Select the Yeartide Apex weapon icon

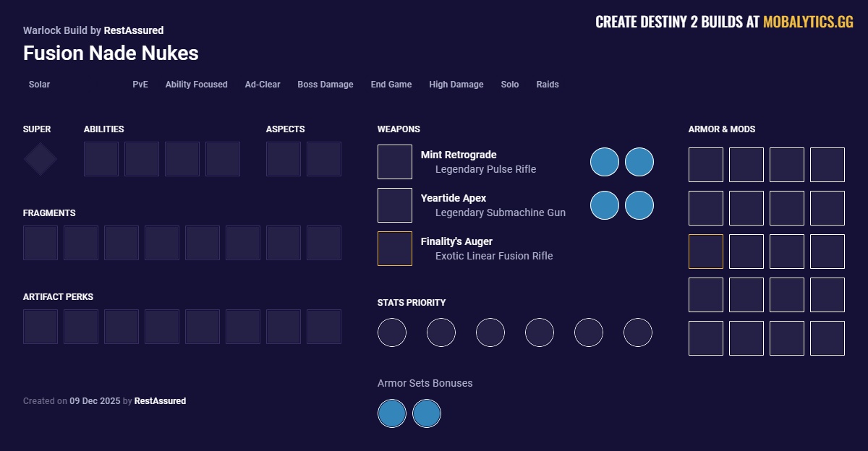point(395,205)
